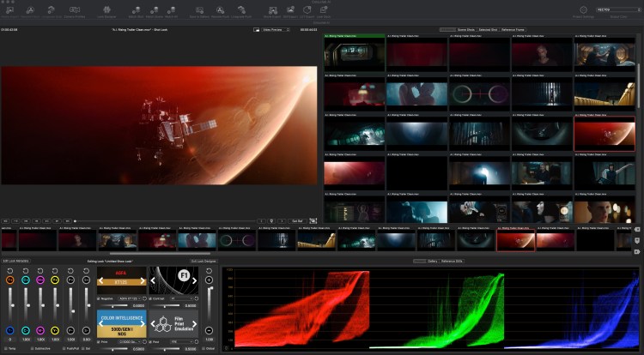This screenshot has height=355, width=644.
Task: Switch to the Selected Shot tab
Action: point(488,29)
